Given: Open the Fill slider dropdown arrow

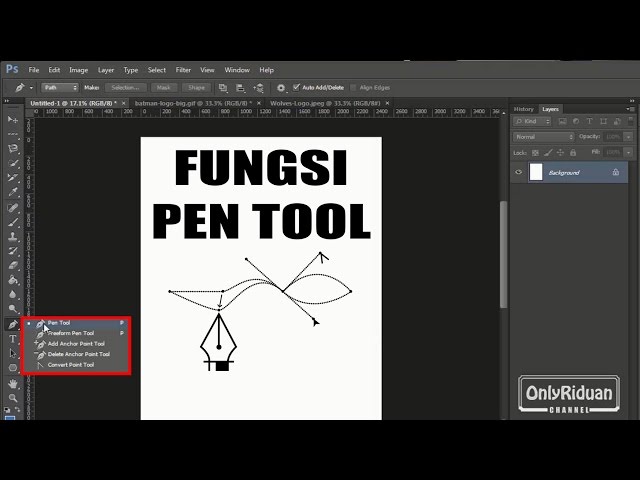Looking at the screenshot, I should pos(629,152).
